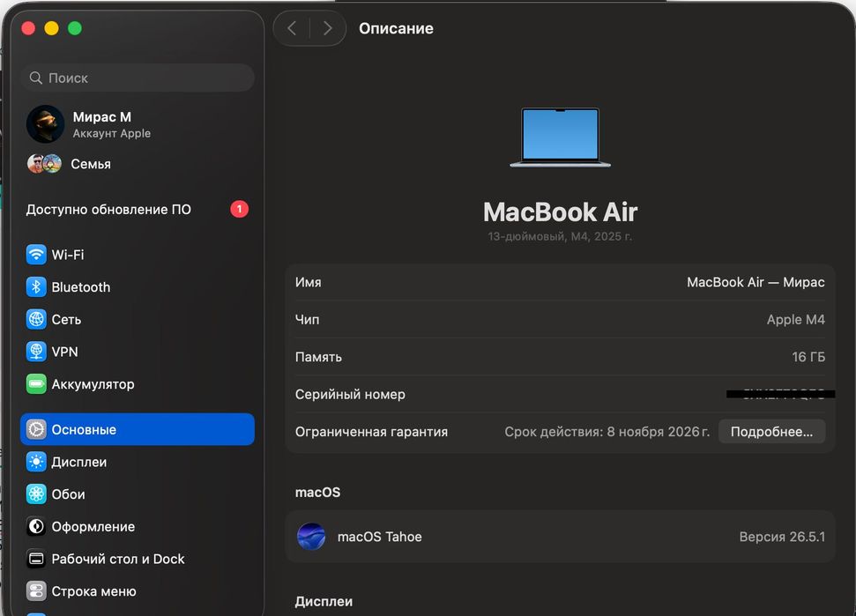The image size is (856, 616).
Task: Select the Оформление appearance icon
Action: click(x=36, y=526)
